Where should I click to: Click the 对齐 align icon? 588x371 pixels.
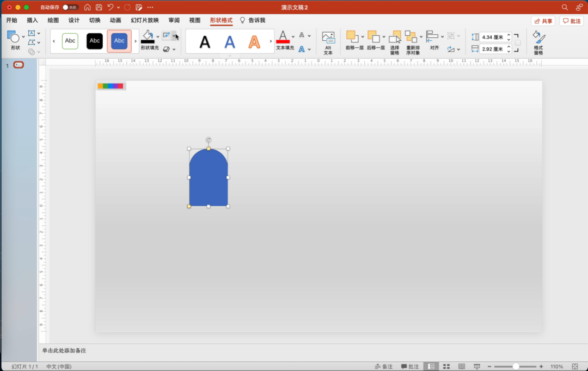[x=432, y=37]
